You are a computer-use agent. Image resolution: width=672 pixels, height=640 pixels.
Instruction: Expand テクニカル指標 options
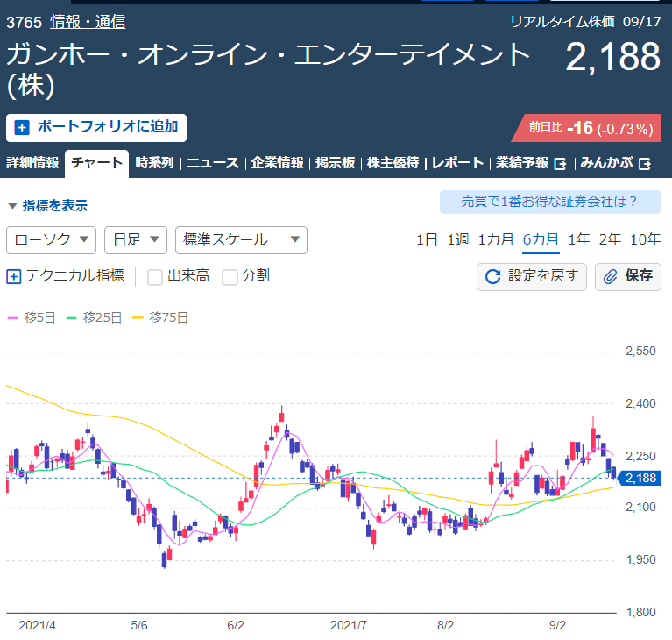[x=65, y=276]
